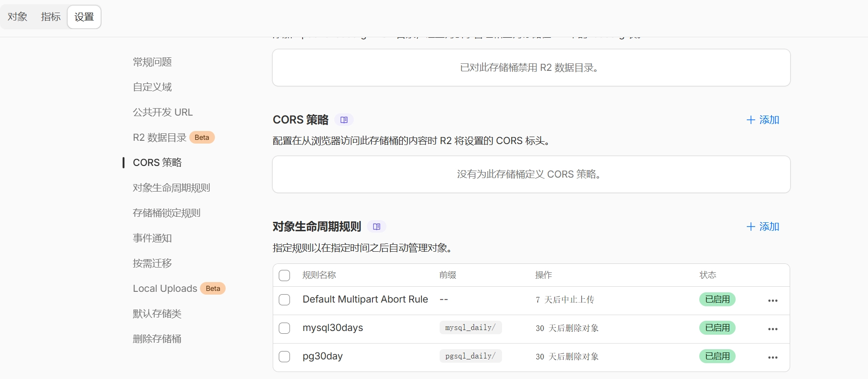Go to 自定义域 in the sidebar
The width and height of the screenshot is (868, 379).
[152, 87]
